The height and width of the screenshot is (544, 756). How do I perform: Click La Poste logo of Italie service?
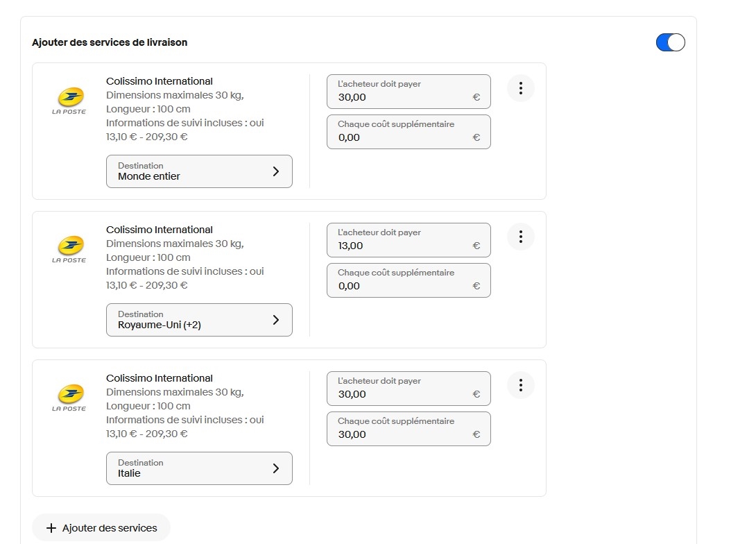[69, 397]
